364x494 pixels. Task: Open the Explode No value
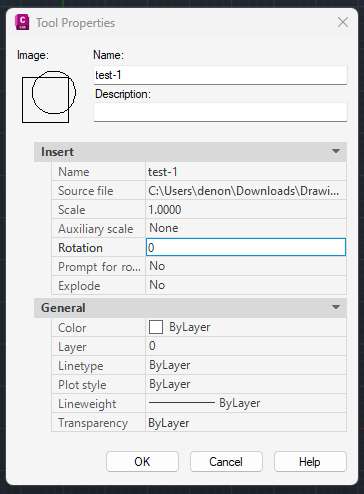pyautogui.click(x=246, y=285)
